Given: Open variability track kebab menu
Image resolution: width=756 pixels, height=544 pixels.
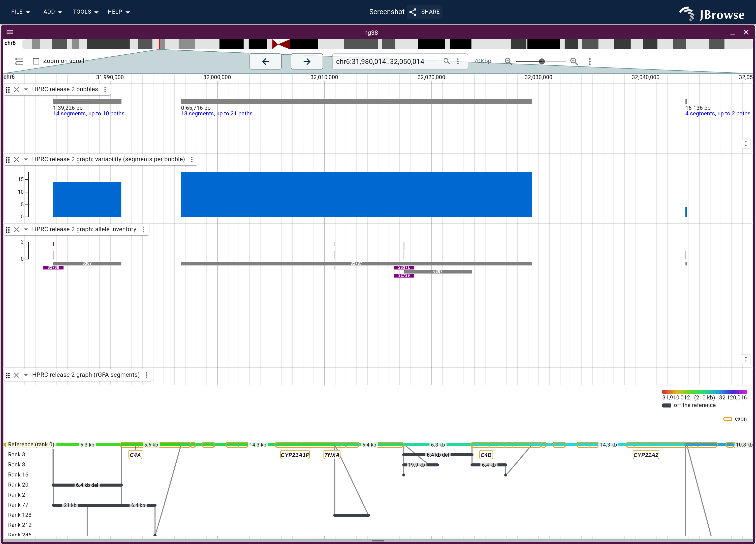Looking at the screenshot, I should coord(192,159).
